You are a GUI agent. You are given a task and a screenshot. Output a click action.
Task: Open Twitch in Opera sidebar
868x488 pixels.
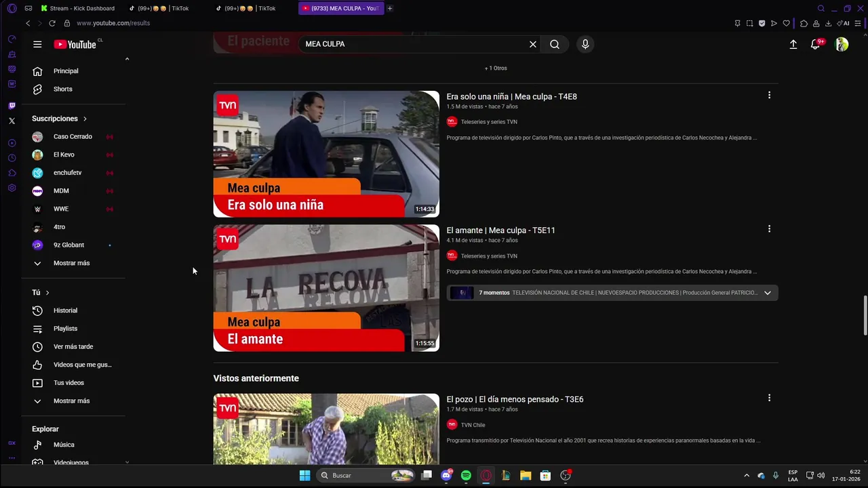pos(12,106)
